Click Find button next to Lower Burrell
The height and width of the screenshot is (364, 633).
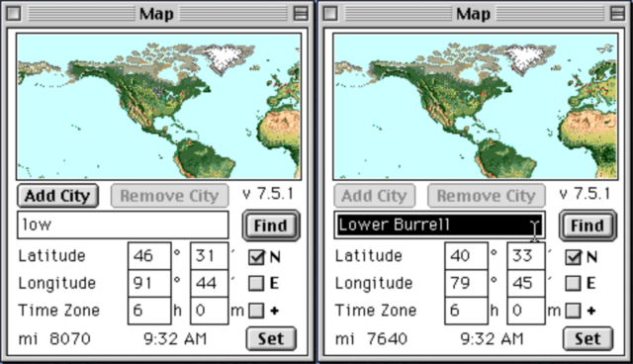(588, 226)
